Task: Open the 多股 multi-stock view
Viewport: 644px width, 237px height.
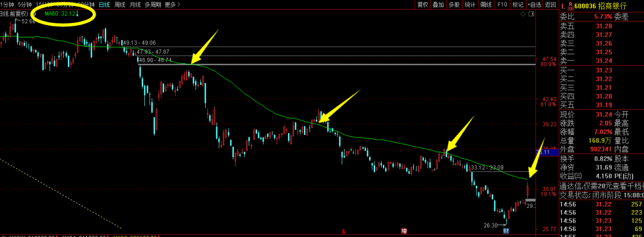Action: tap(454, 5)
